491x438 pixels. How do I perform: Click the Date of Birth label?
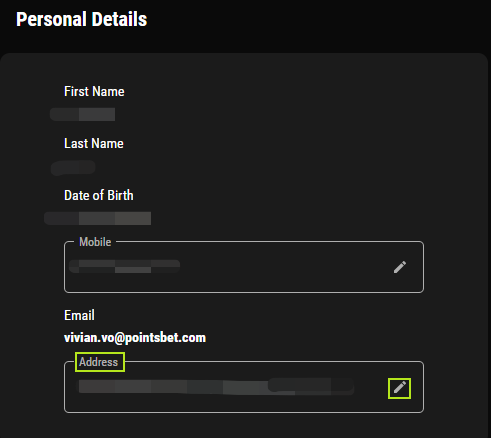coord(99,195)
